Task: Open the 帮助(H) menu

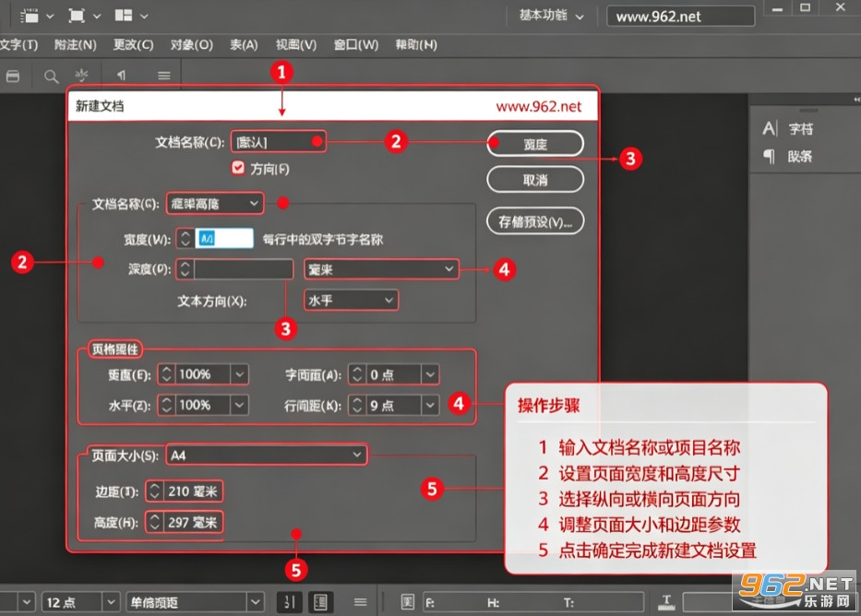Action: pos(416,45)
